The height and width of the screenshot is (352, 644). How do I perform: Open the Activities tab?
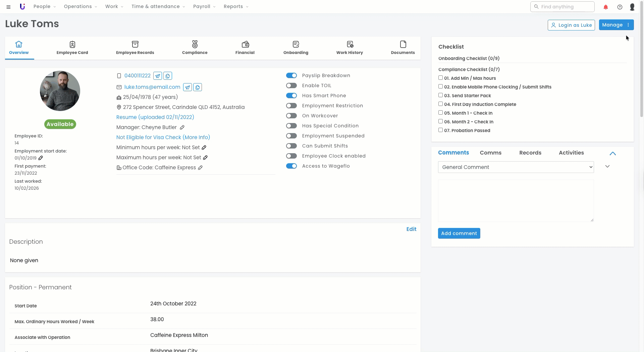(x=571, y=153)
